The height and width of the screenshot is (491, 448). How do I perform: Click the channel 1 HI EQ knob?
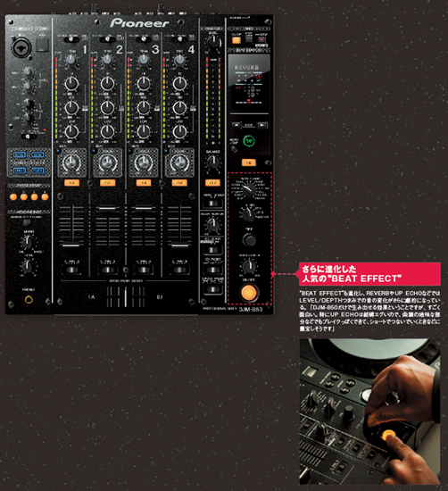click(x=71, y=84)
